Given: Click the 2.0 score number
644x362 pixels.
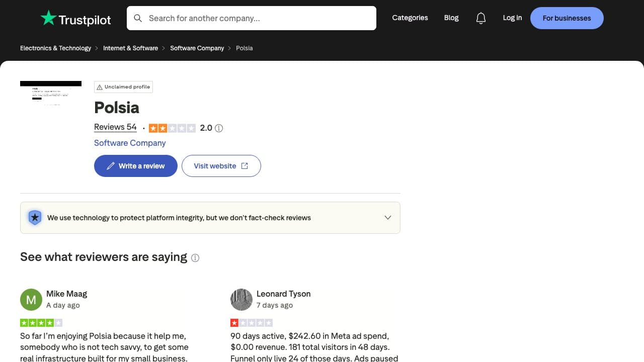Looking at the screenshot, I should 206,128.
